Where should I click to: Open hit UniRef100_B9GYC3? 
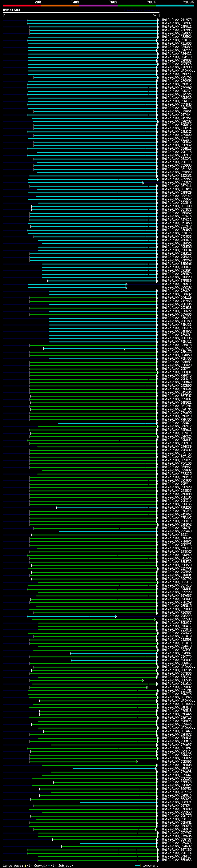[177, 50]
